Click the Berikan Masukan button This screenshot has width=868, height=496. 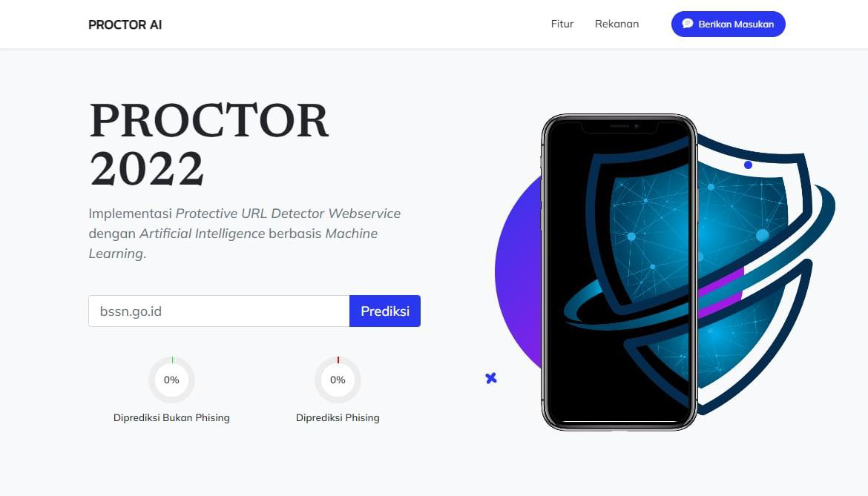728,24
